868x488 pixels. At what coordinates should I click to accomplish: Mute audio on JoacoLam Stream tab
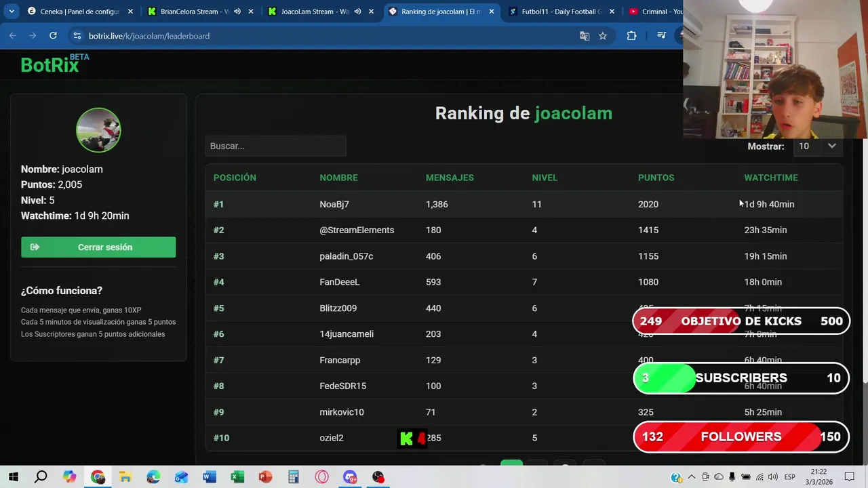(x=357, y=12)
